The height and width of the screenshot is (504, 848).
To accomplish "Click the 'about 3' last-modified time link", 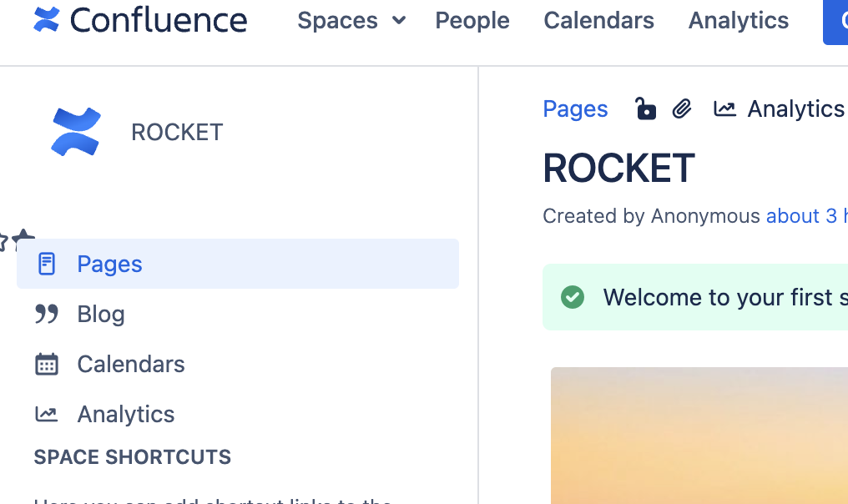I will [807, 216].
